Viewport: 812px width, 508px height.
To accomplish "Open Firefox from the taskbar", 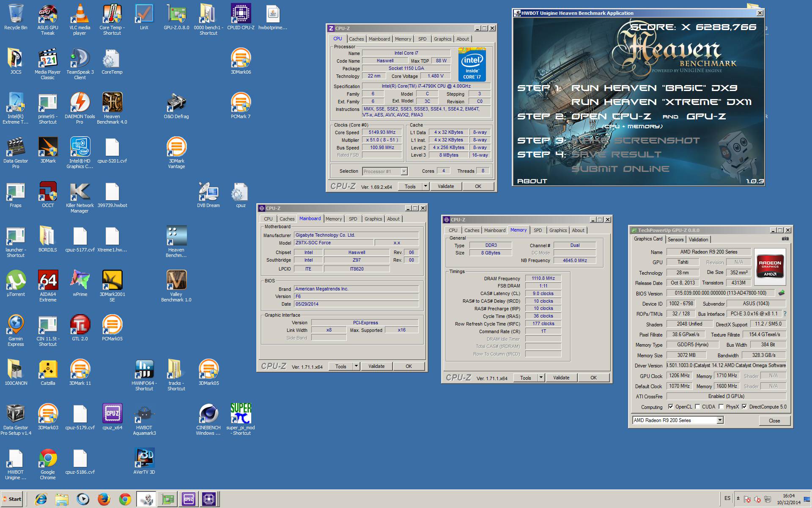I will pyautogui.click(x=104, y=499).
